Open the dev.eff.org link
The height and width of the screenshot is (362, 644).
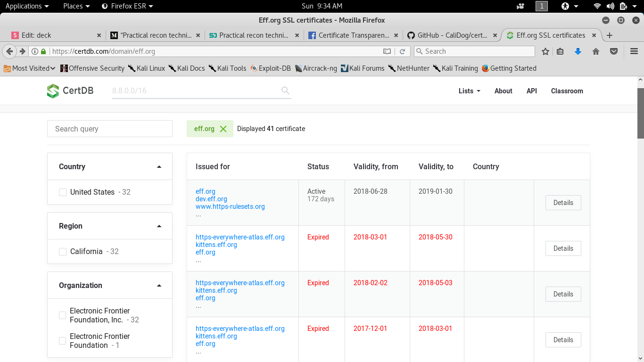coord(211,199)
